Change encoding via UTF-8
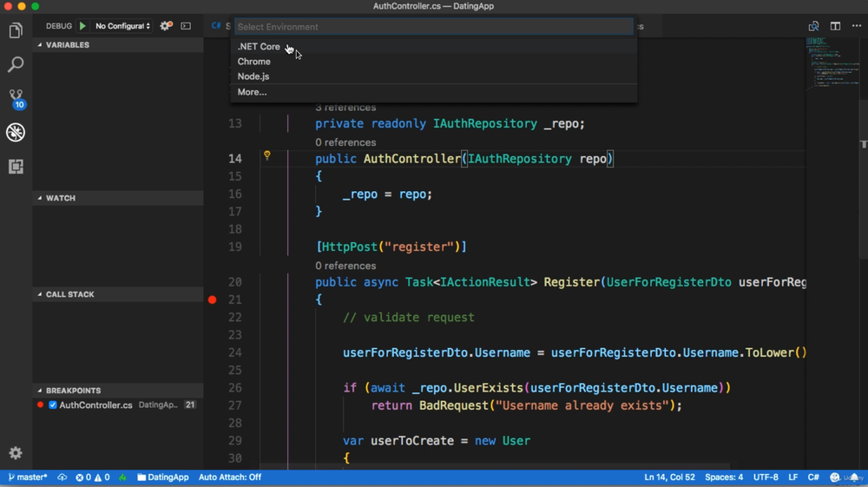The image size is (868, 487). (766, 477)
